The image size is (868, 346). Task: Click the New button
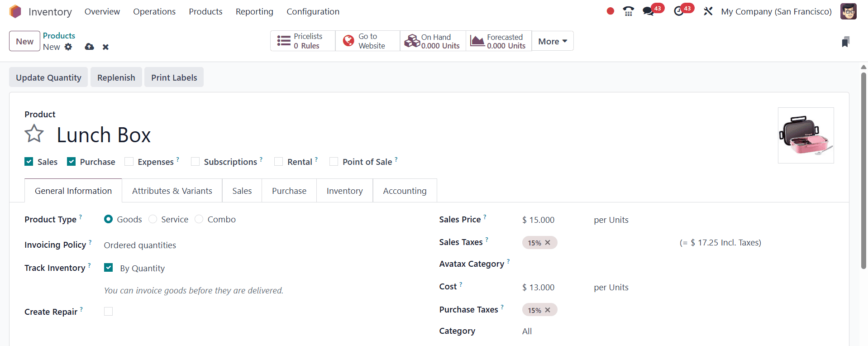point(24,41)
